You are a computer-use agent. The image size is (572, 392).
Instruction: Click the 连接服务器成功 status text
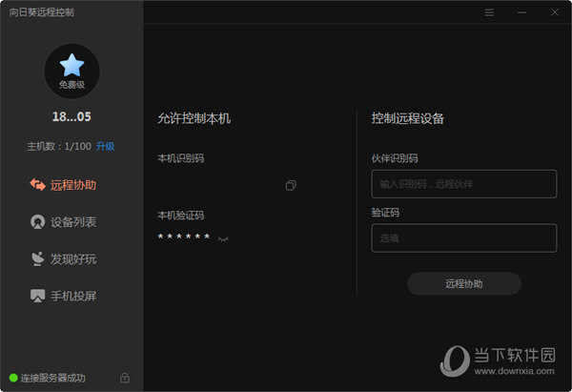tap(52, 378)
